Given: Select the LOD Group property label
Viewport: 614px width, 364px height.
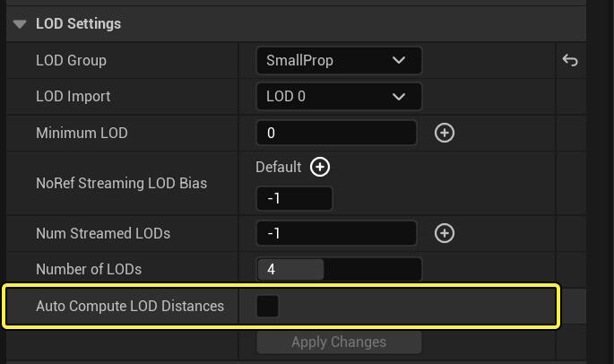Looking at the screenshot, I should 71,61.
